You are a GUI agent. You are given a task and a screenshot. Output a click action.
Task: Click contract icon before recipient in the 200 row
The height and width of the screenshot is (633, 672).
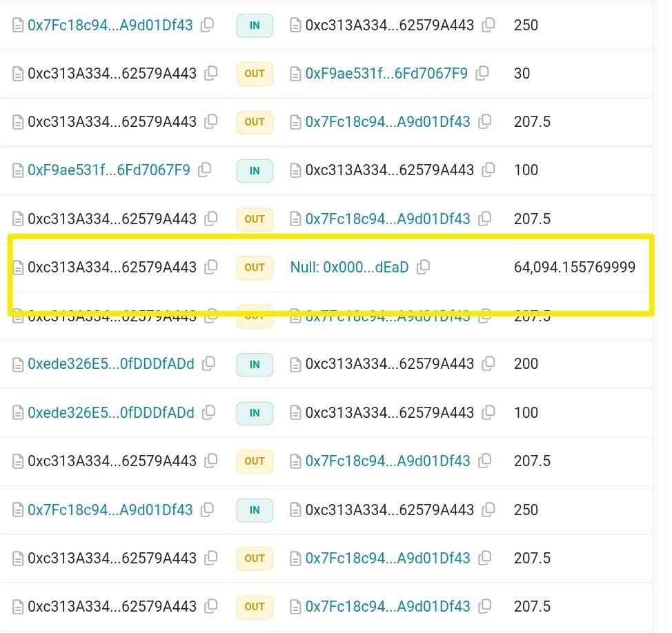295,364
